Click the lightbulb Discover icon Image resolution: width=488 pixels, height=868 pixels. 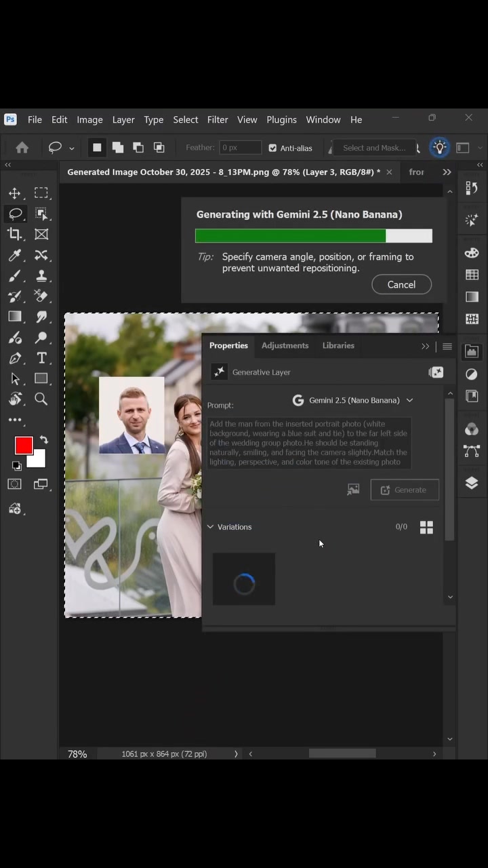click(x=440, y=147)
